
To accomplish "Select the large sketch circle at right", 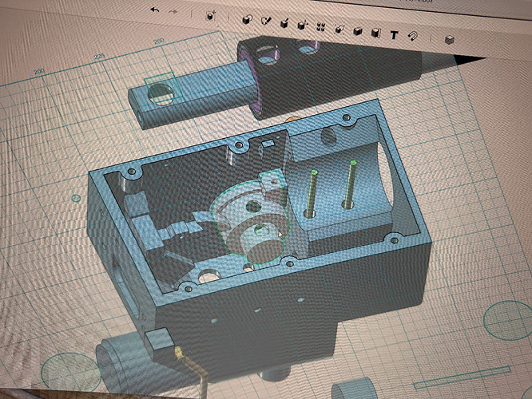I will tap(507, 320).
